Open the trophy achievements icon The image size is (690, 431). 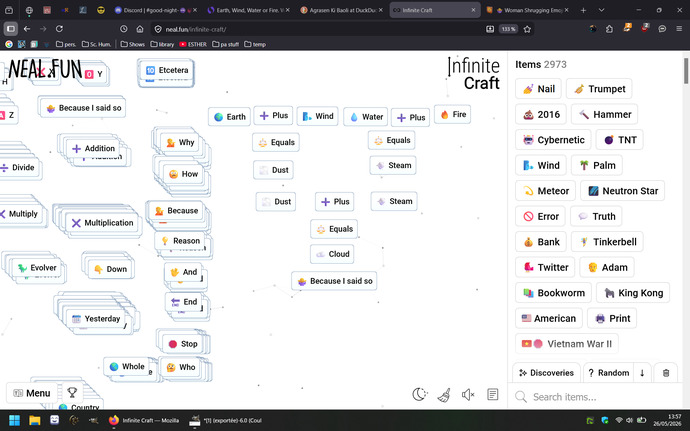[72, 392]
